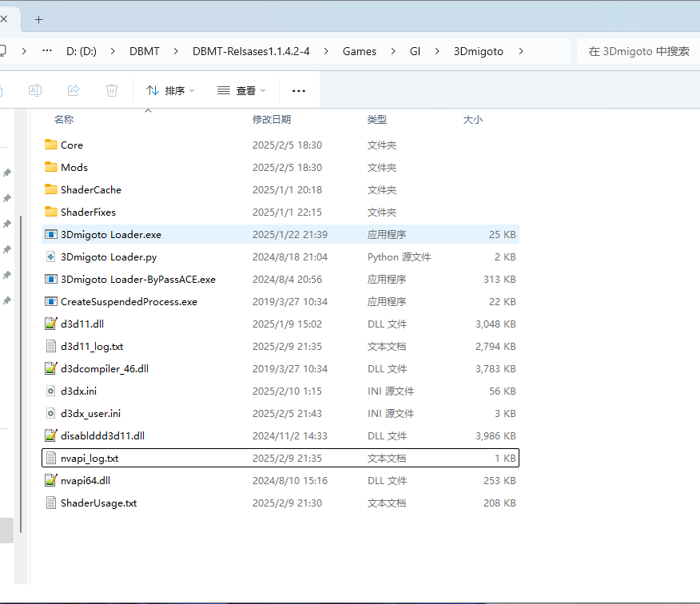Select the d3dx_user.ini file name

coord(90,413)
